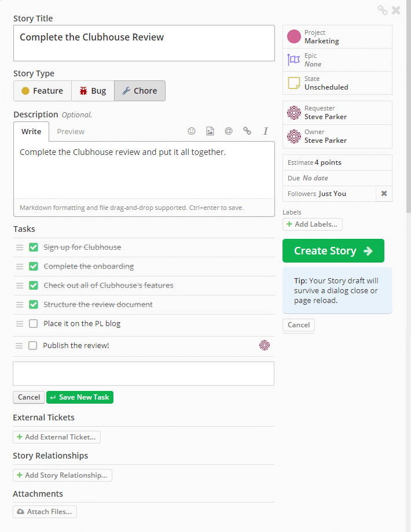Switch to the Preview tab
This screenshot has height=532, width=411.
(x=71, y=131)
